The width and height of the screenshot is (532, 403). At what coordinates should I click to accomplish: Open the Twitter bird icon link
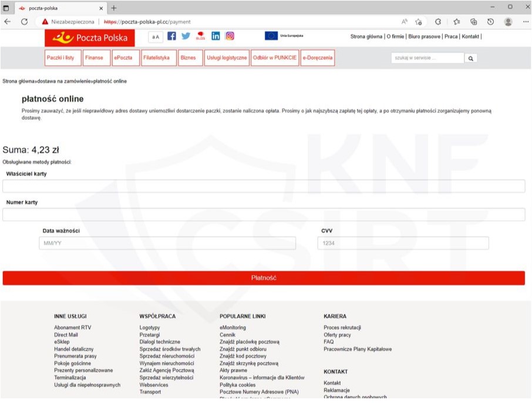click(186, 36)
